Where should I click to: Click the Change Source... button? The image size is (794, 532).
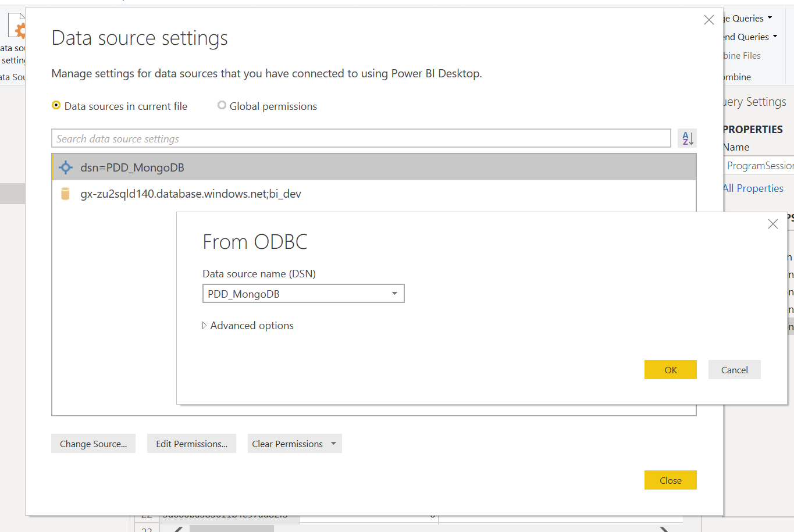tap(93, 444)
